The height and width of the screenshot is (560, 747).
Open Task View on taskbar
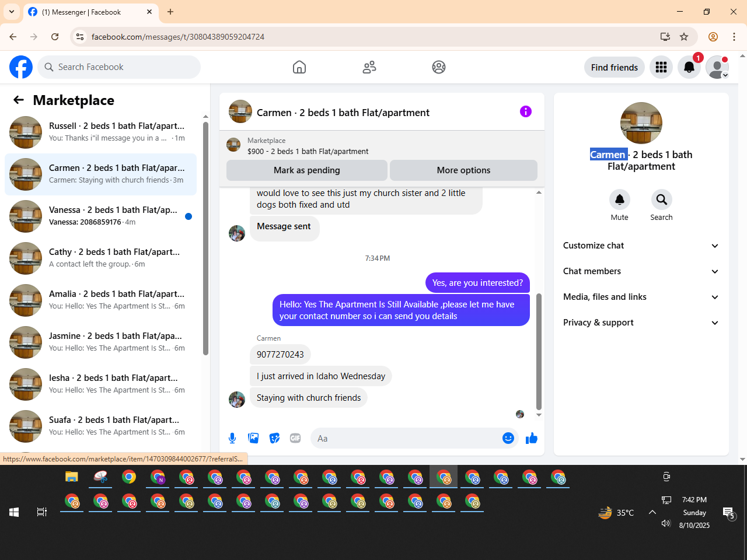tap(42, 512)
